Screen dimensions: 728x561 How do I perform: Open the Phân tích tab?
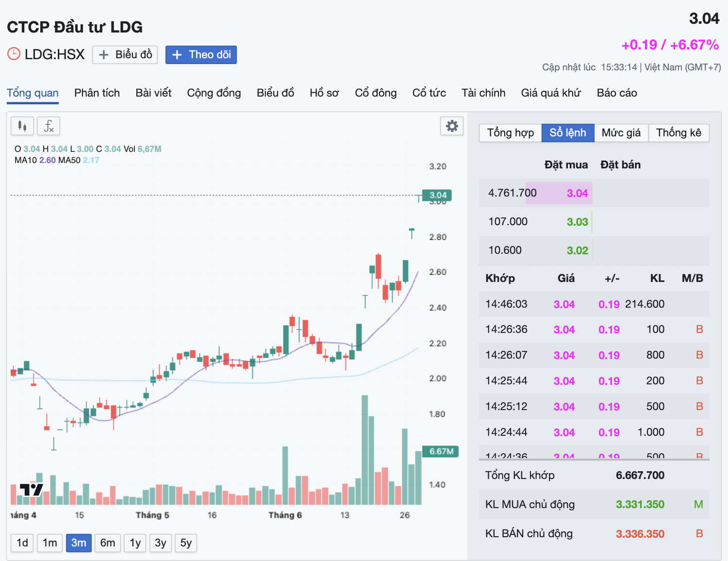tap(97, 93)
